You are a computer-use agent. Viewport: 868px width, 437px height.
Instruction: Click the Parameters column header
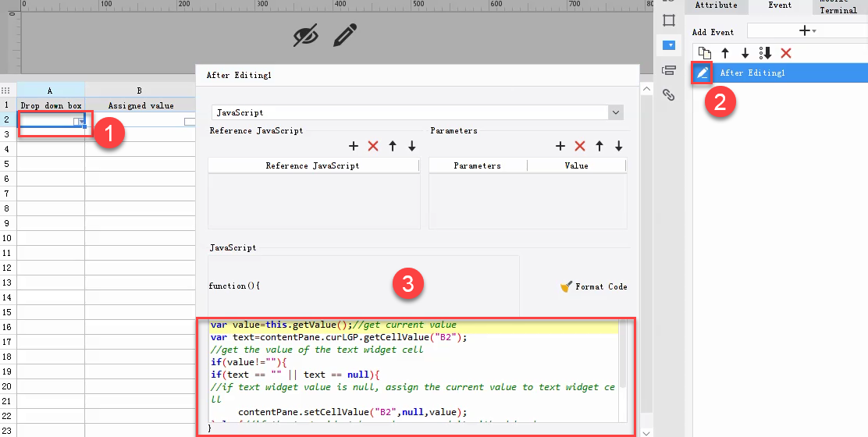point(477,165)
